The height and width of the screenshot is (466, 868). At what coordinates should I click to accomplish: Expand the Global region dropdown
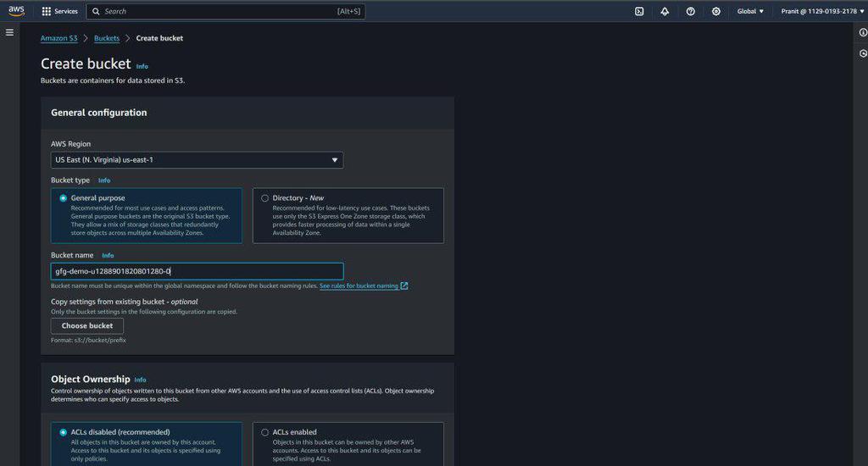[750, 11]
